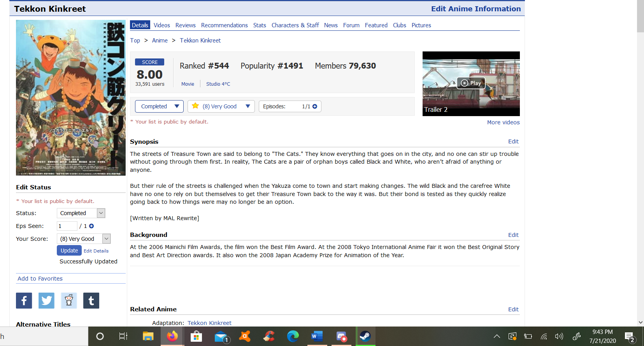Play the Trailer 2 video

coord(471,83)
